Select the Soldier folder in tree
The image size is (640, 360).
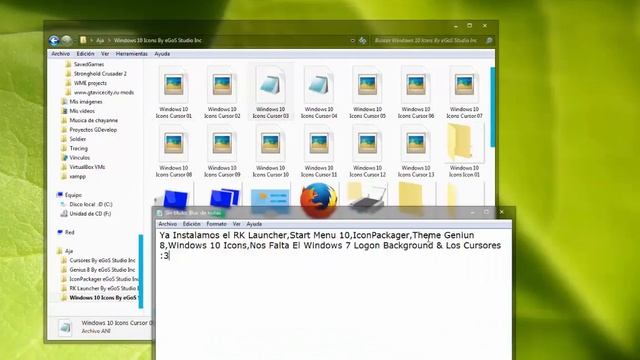tap(73, 139)
